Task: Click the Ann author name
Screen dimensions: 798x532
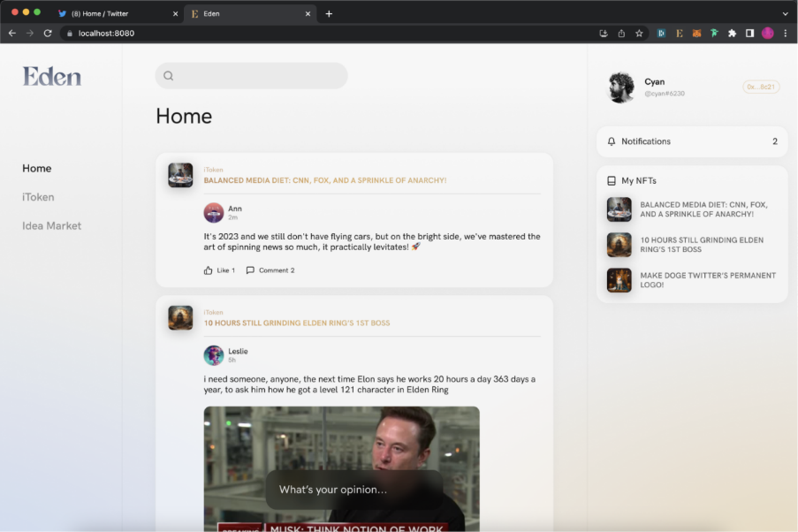Action: (234, 209)
